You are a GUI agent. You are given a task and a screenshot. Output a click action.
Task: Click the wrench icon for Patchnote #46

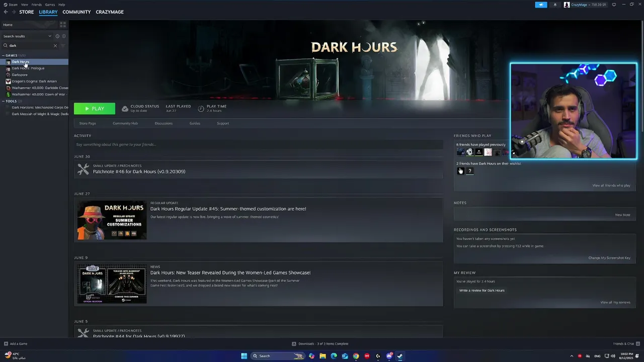coord(83,170)
